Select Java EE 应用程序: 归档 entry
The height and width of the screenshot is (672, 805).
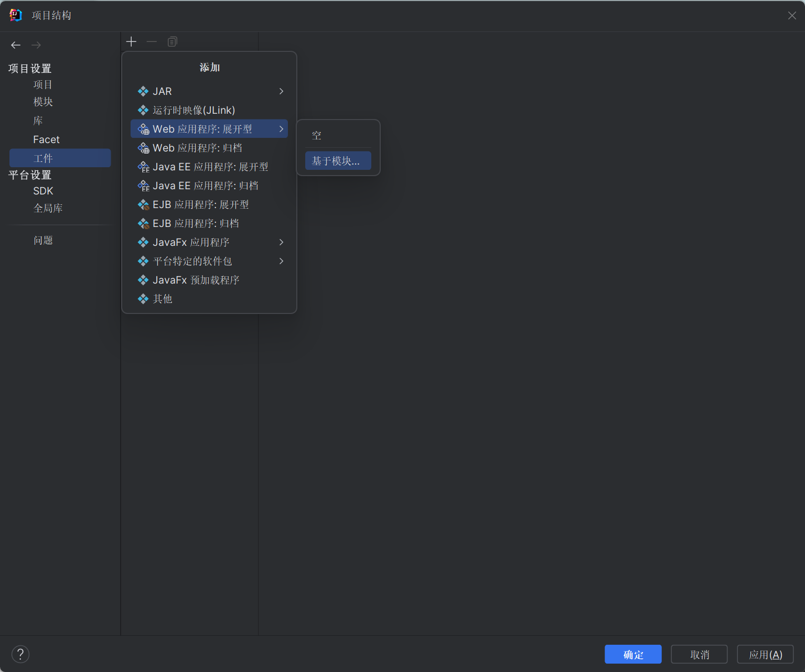tap(209, 186)
